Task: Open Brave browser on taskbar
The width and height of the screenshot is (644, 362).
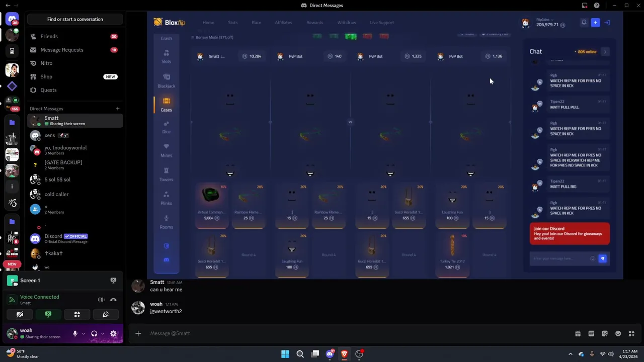Action: click(344, 354)
